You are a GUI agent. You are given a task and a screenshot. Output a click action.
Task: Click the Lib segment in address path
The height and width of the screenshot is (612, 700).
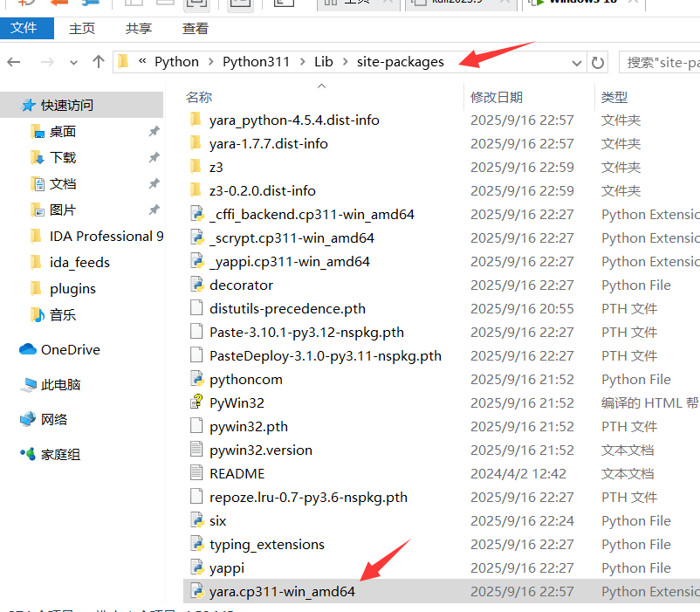[324, 62]
